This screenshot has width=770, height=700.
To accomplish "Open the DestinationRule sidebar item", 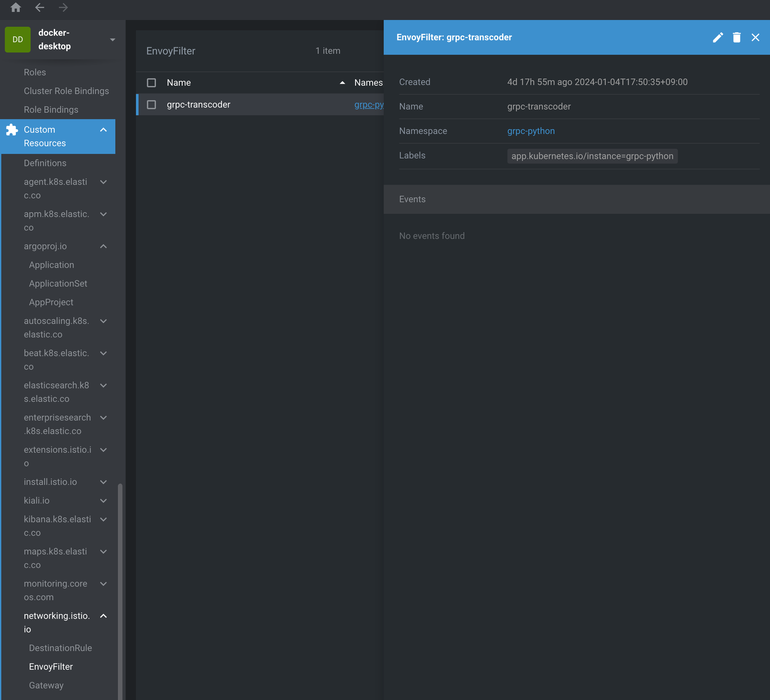I will 60,648.
